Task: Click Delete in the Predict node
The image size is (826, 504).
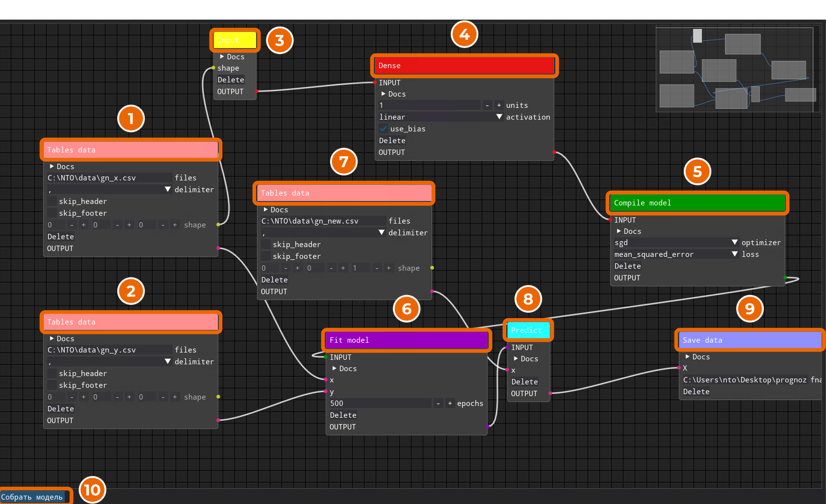Action: coord(524,382)
